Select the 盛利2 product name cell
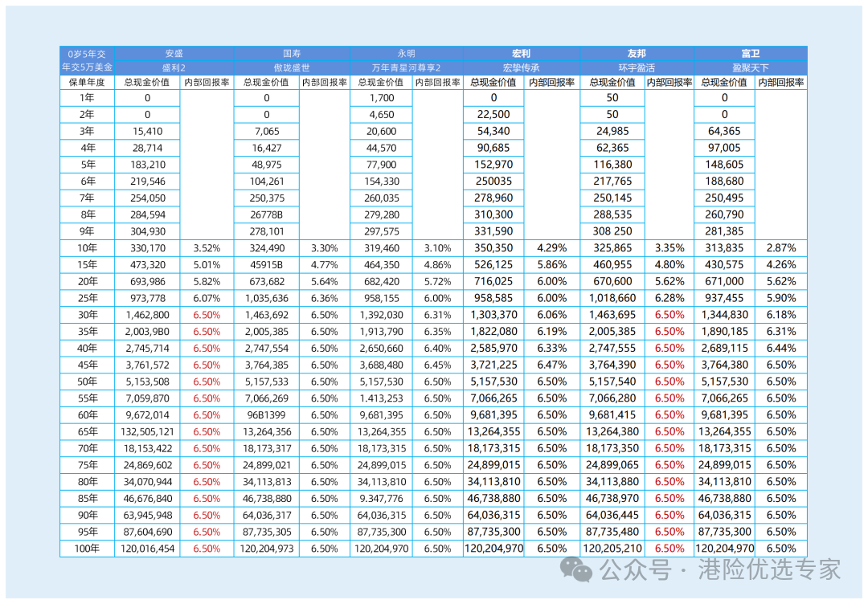 (174, 68)
